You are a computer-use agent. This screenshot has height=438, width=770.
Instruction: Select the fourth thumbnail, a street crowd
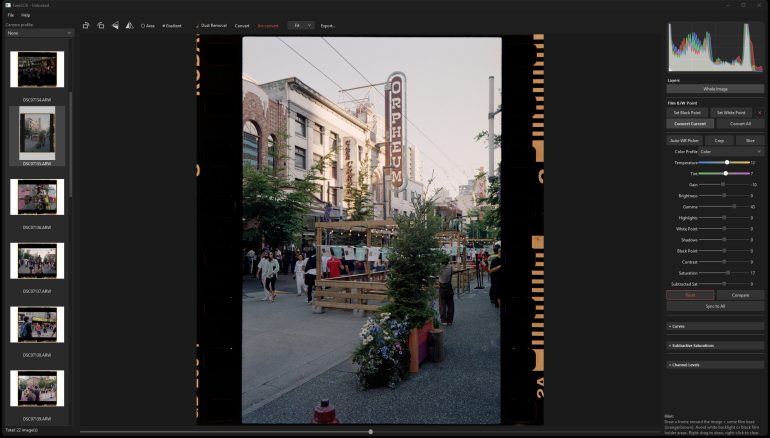click(37, 261)
